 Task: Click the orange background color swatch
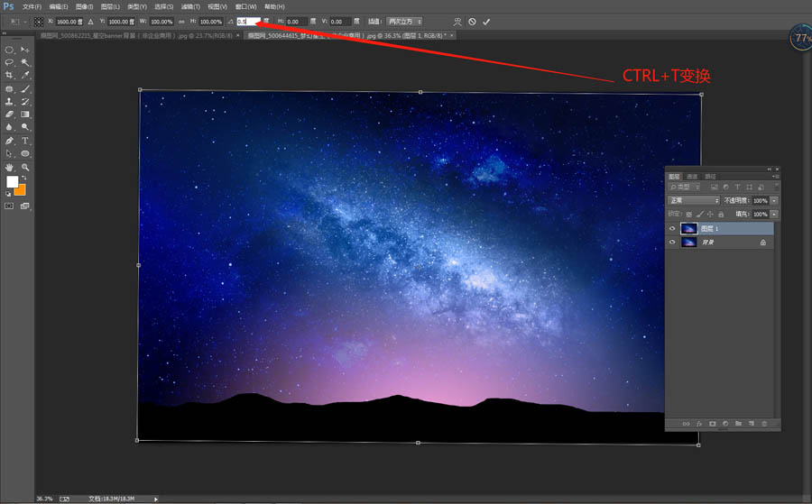point(21,190)
